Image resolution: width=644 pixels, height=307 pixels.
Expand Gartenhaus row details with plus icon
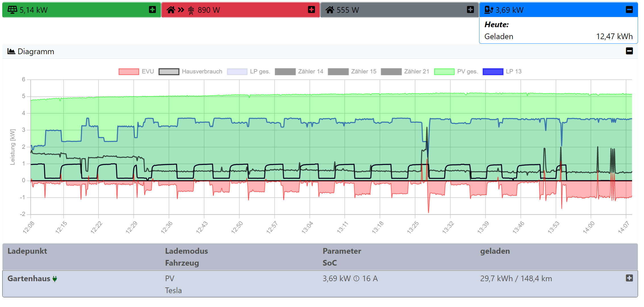pos(629,278)
